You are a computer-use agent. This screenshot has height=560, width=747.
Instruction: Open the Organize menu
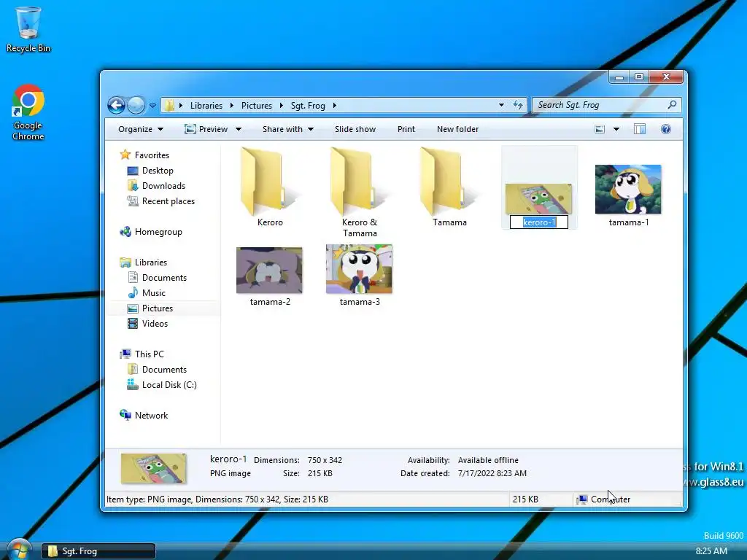[141, 129]
